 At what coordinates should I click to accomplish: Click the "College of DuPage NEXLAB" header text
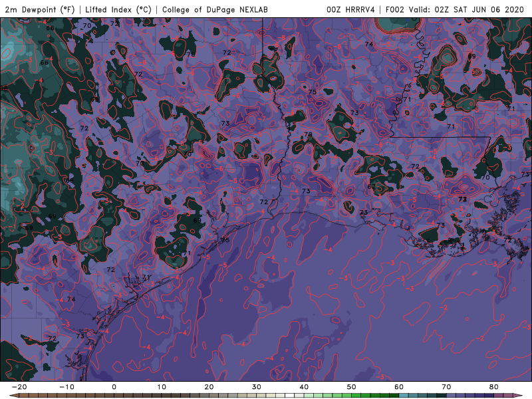click(x=215, y=9)
